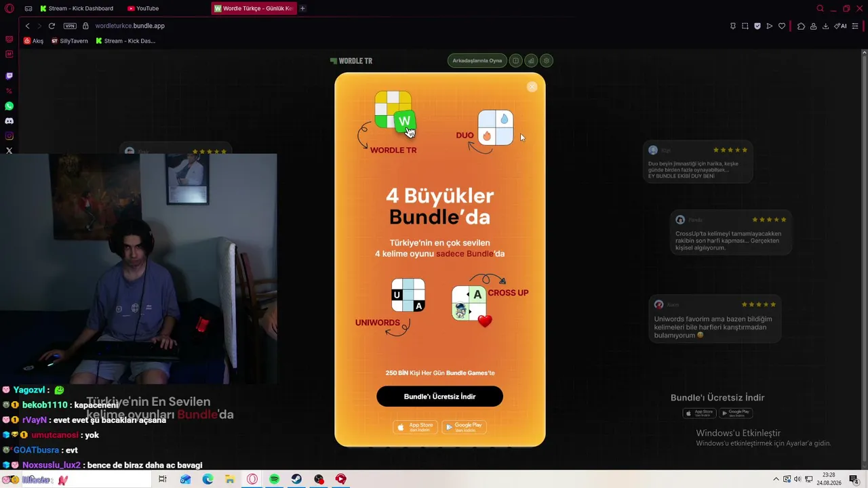The height and width of the screenshot is (488, 868).
Task: Click the Duo game tile image
Action: (x=495, y=127)
